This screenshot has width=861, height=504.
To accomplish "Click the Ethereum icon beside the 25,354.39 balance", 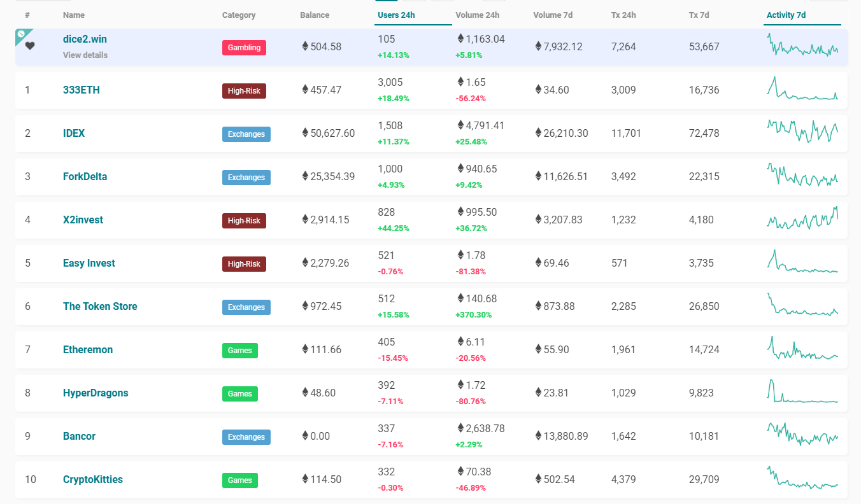I will point(305,176).
